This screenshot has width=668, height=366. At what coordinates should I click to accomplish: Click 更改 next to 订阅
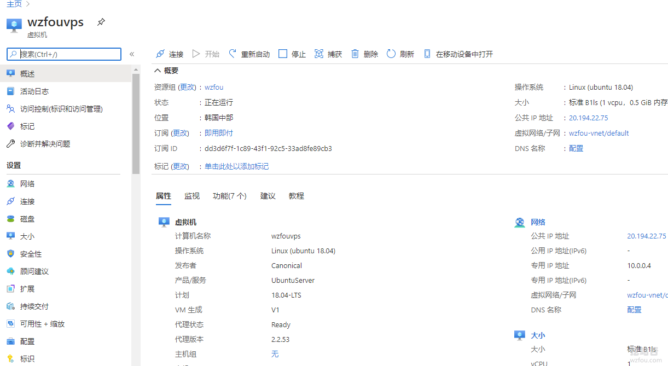click(x=180, y=133)
